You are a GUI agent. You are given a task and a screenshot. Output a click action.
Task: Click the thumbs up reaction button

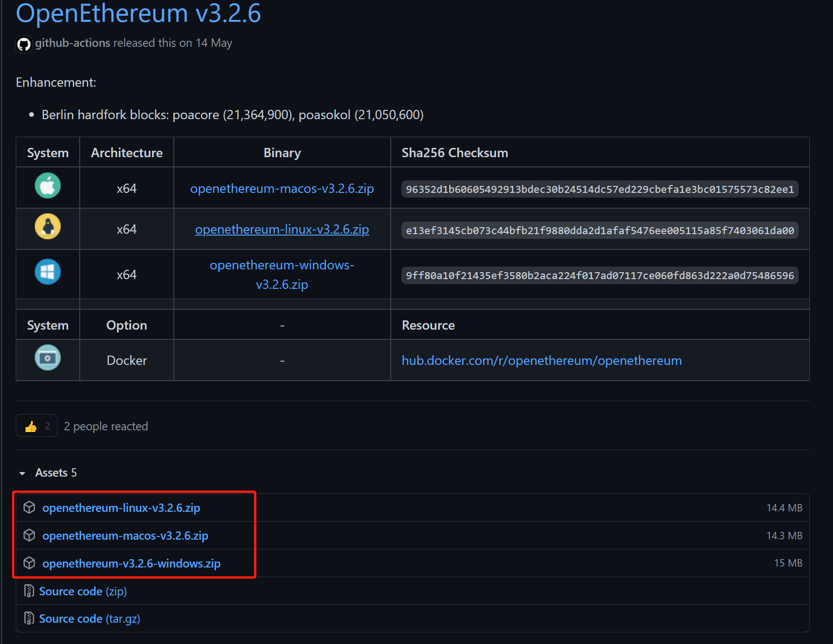coord(37,426)
